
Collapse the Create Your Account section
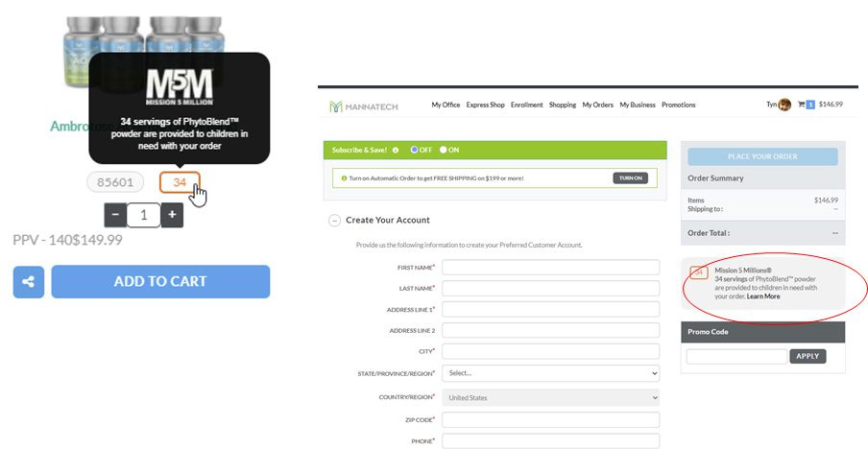[334, 220]
